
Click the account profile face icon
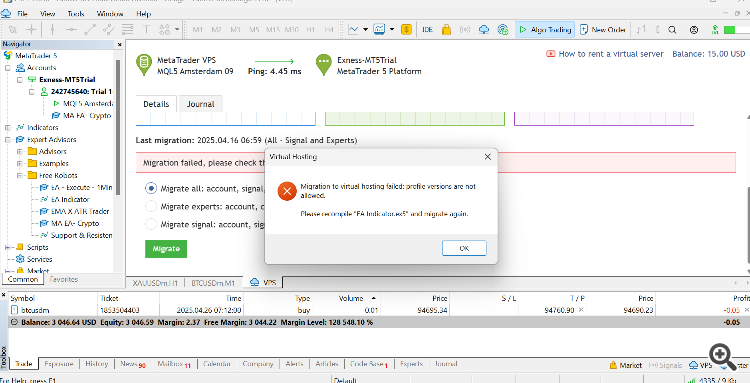tap(694, 30)
